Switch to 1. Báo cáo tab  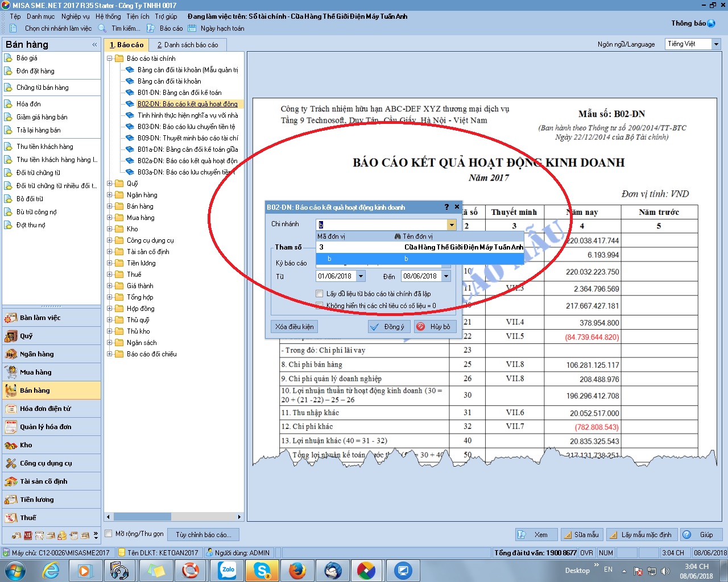(127, 45)
